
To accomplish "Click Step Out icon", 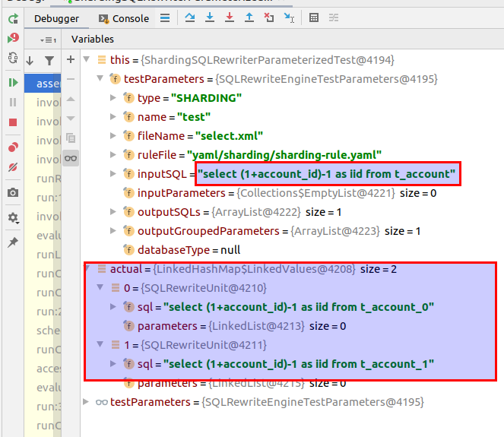I will coord(249,17).
